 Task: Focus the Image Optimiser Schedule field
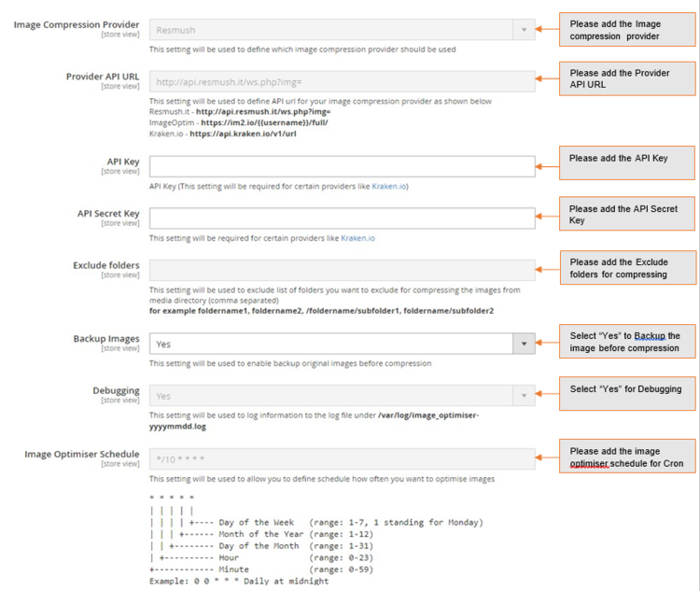[x=342, y=459]
